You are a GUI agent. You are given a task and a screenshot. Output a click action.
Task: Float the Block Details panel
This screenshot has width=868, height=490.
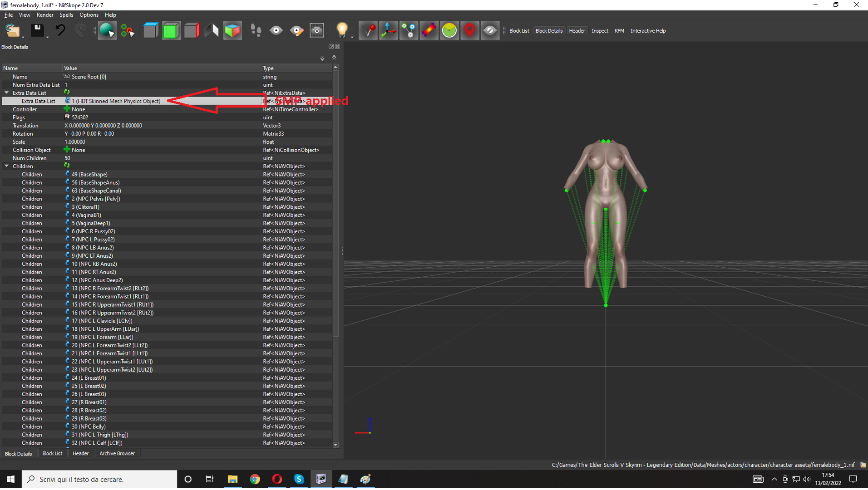tap(331, 46)
